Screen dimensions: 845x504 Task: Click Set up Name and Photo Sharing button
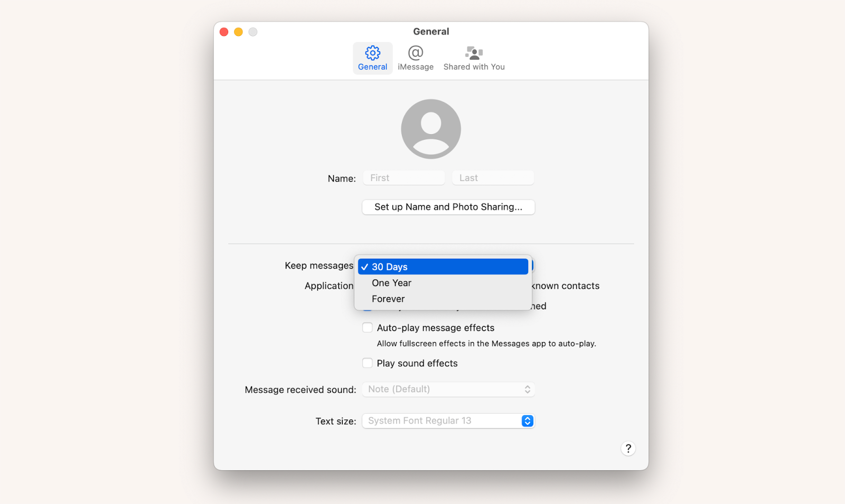448,207
